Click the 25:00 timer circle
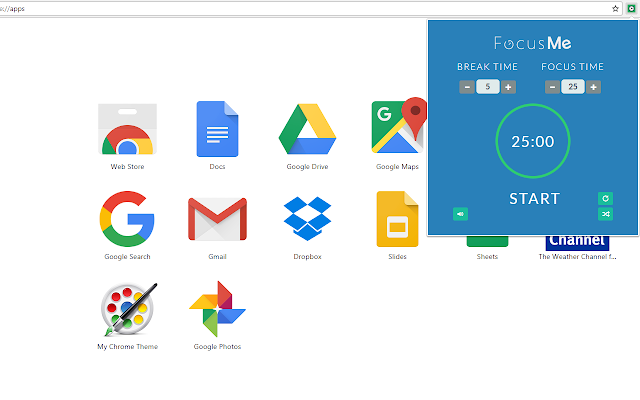 533,141
